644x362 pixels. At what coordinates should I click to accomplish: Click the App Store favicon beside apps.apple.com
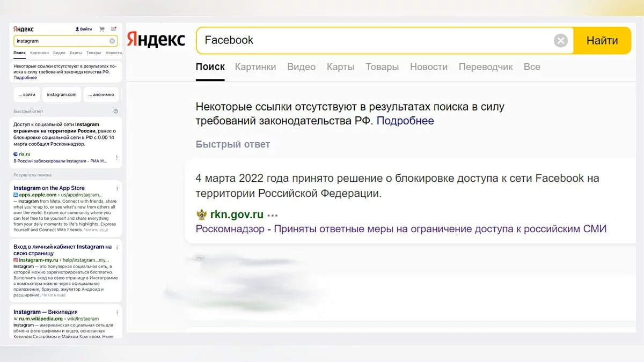point(16,195)
